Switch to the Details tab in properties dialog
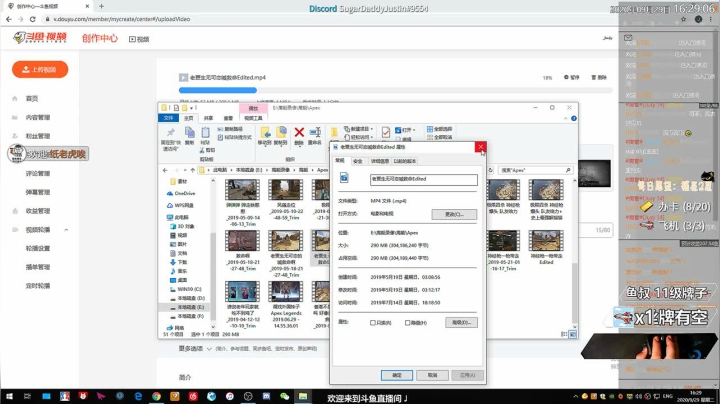Image resolution: width=720 pixels, height=404 pixels. [x=379, y=161]
